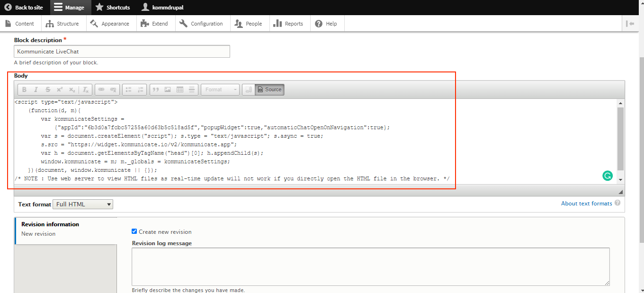Switch to the Structure tab
Viewport: 644px width, 293px height.
pyautogui.click(x=63, y=23)
